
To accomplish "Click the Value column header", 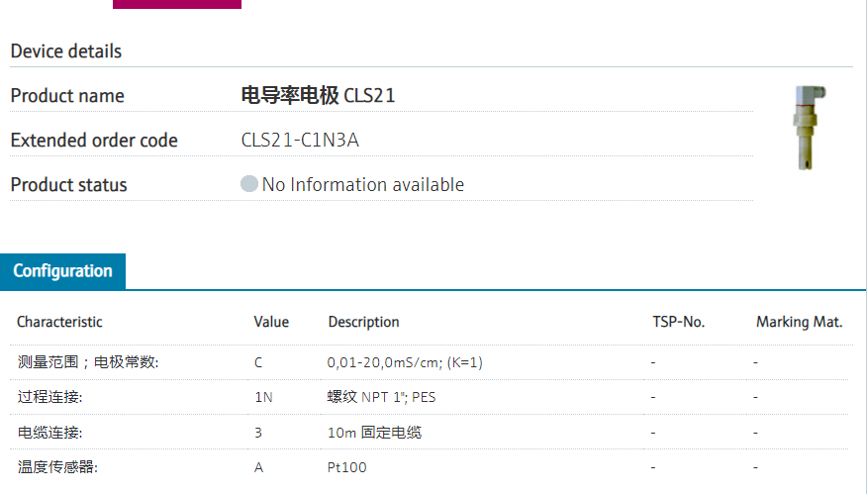I will pos(271,322).
